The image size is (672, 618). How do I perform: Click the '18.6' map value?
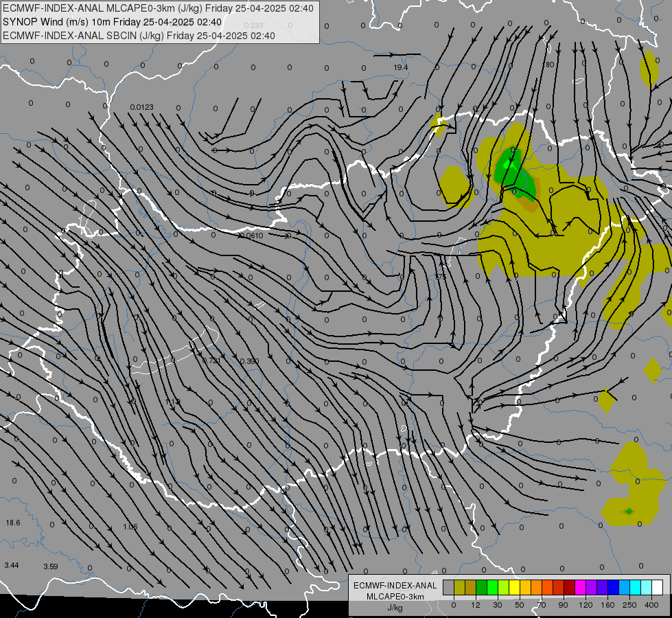click(13, 523)
